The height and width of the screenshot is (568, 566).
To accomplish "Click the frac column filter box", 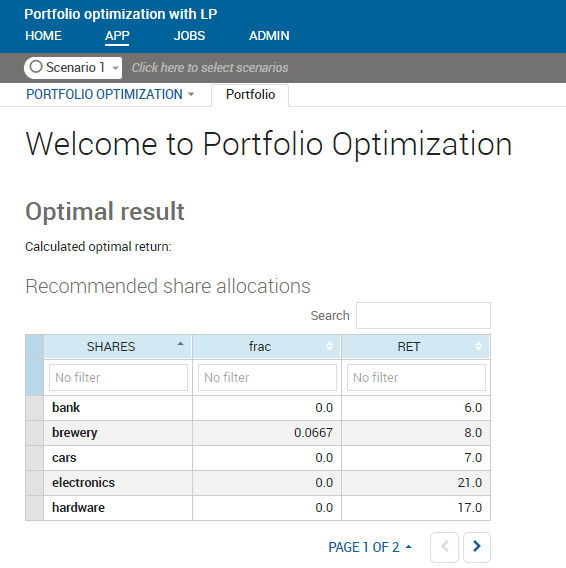I will [x=267, y=377].
